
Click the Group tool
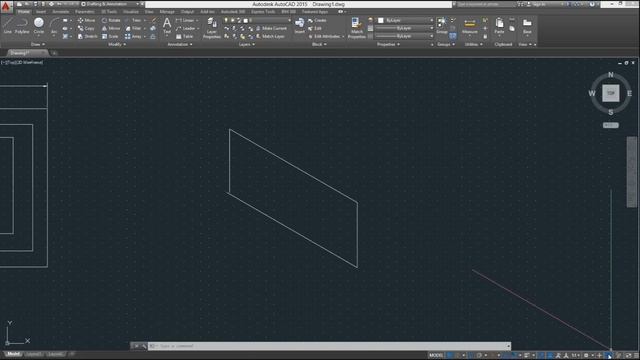tap(442, 25)
